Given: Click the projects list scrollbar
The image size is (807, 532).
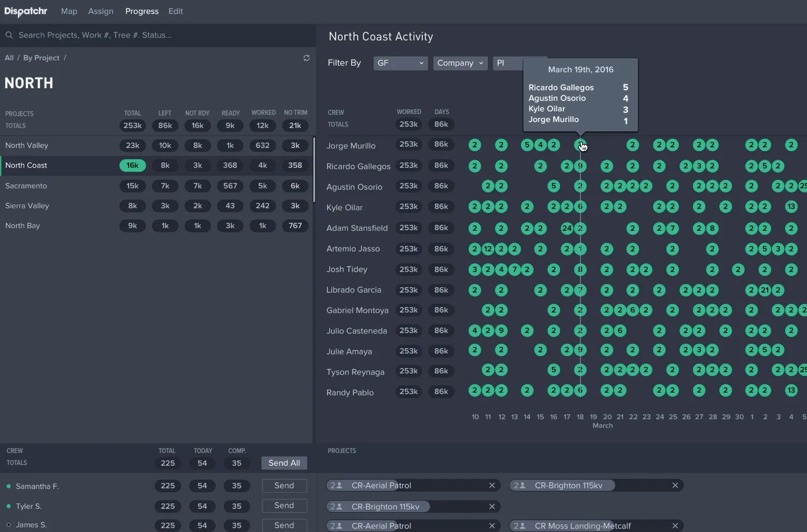Looking at the screenshot, I should pyautogui.click(x=314, y=169).
